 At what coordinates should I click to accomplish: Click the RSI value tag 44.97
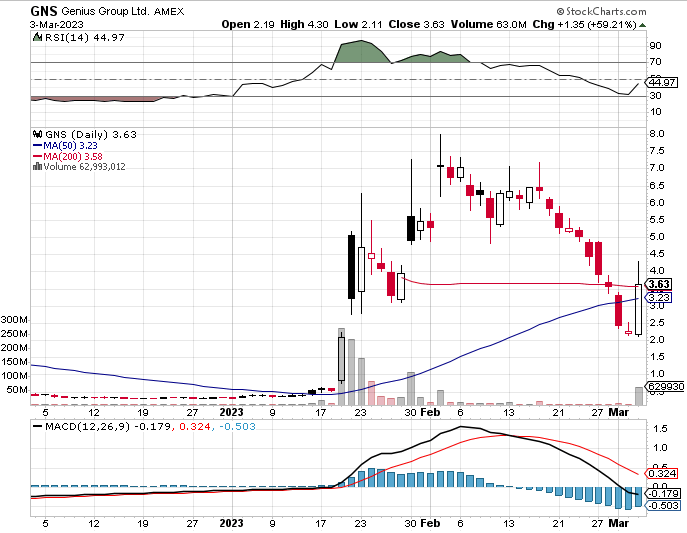click(662, 82)
